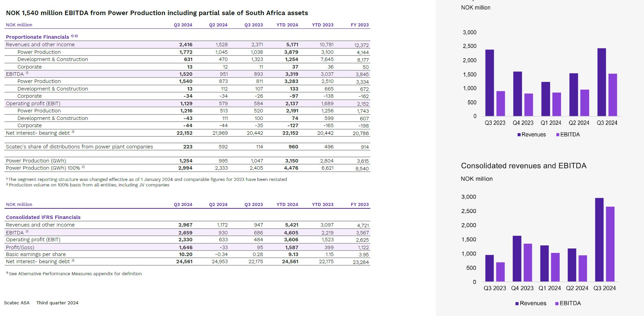
Task: Click the Revenues legend swatch under the Consolidated chart
Action: tap(517, 303)
